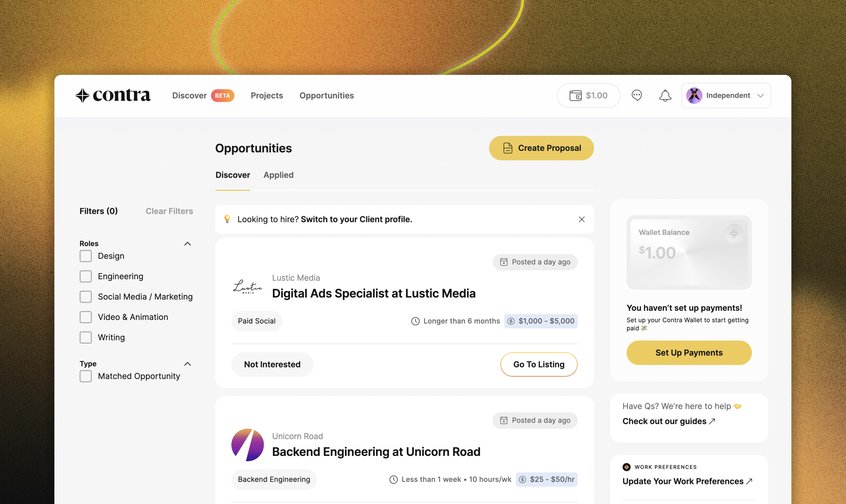Click the calendar icon on Unicorn Road posted badge

(x=504, y=420)
